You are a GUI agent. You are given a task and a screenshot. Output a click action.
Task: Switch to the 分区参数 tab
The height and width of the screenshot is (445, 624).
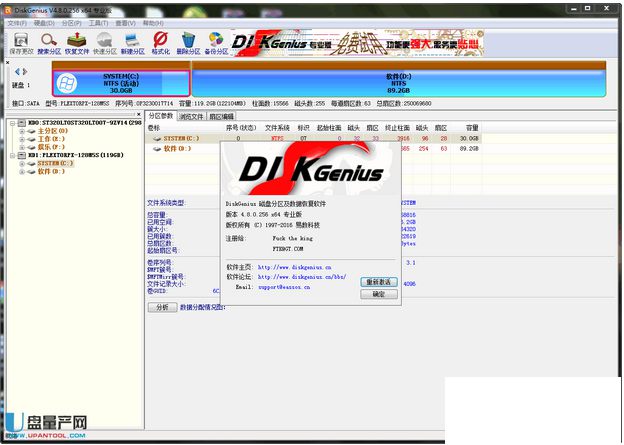coord(161,116)
